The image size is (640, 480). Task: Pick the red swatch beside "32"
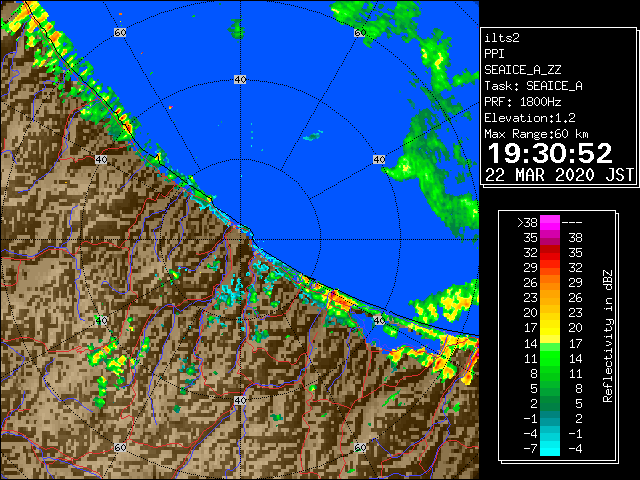pos(549,253)
